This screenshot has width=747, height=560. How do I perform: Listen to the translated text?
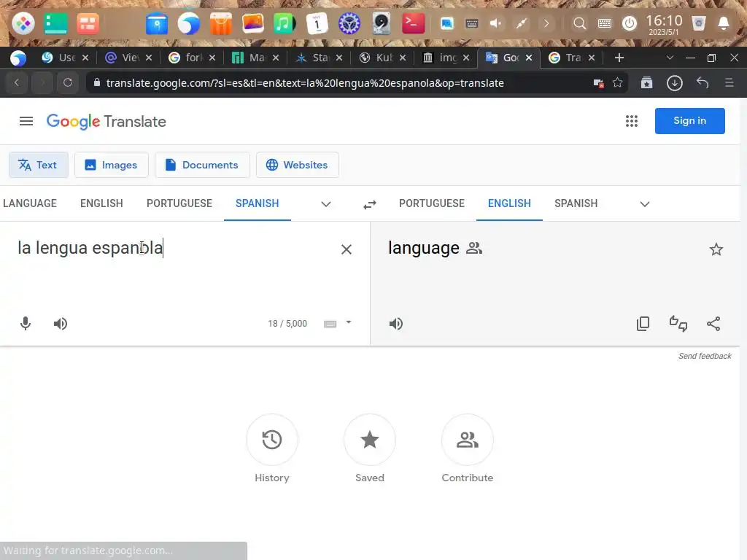[396, 324]
